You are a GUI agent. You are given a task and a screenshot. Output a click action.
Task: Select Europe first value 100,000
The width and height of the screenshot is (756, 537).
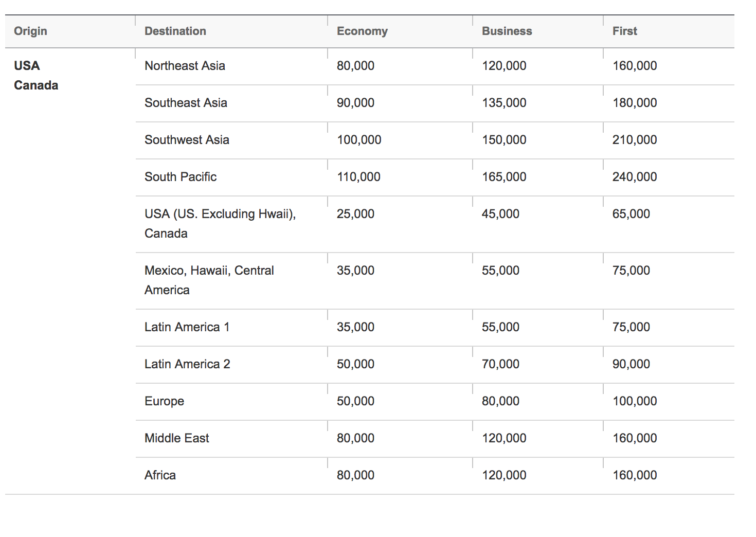pos(635,401)
